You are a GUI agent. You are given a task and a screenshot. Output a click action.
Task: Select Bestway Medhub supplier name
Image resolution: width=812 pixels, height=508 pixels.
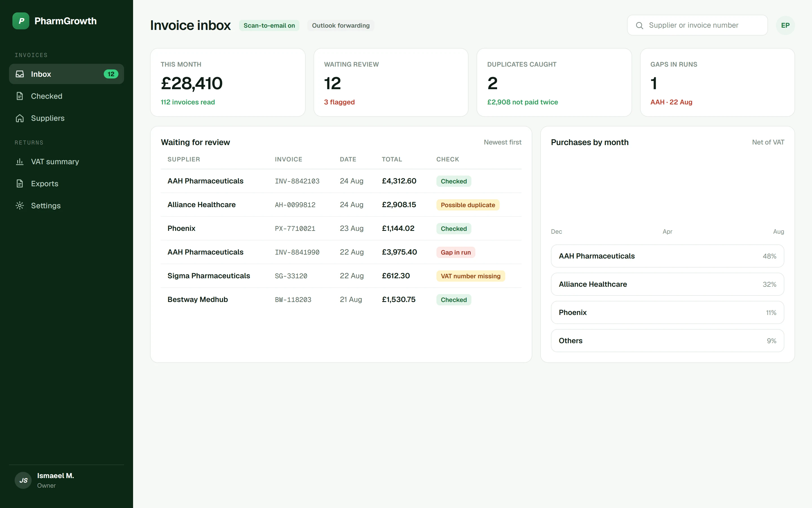click(x=198, y=299)
